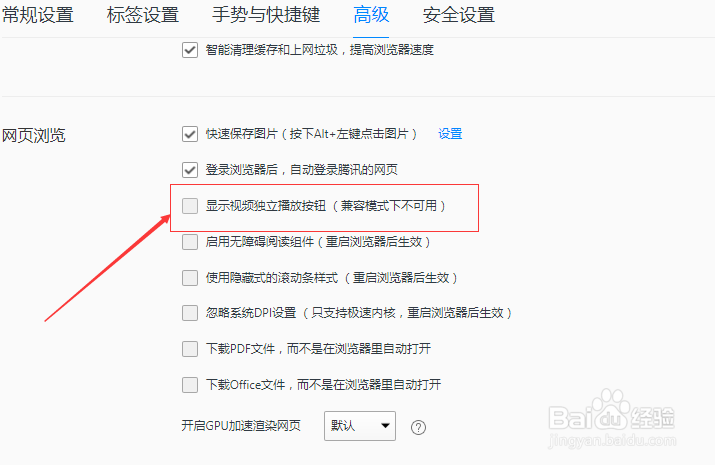Disable 快速保存图片 checkbox
The image size is (715, 465).
190,134
